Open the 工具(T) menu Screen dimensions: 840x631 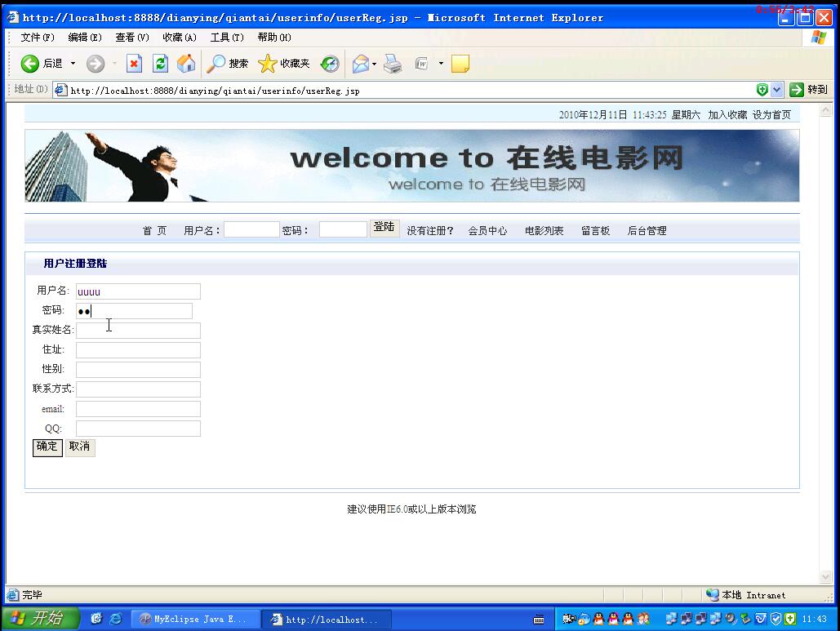(227, 37)
